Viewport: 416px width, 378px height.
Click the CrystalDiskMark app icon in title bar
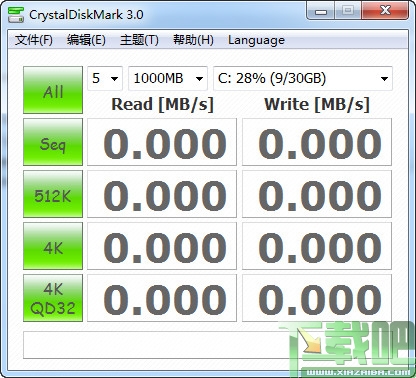click(x=16, y=15)
